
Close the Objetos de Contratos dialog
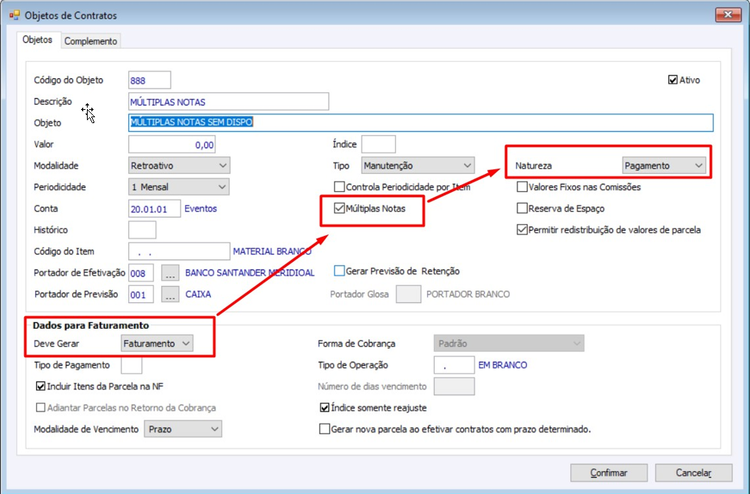pyautogui.click(x=728, y=15)
